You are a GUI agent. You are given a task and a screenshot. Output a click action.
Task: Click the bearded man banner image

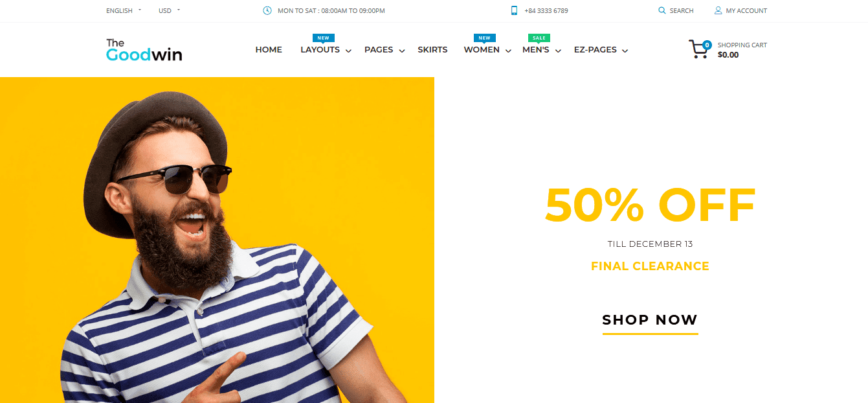pos(217,240)
